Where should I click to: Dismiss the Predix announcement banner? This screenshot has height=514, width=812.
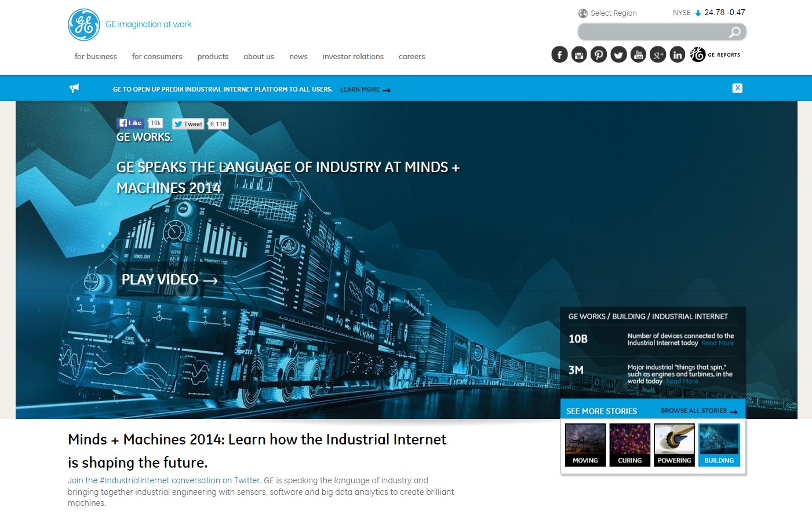click(737, 88)
